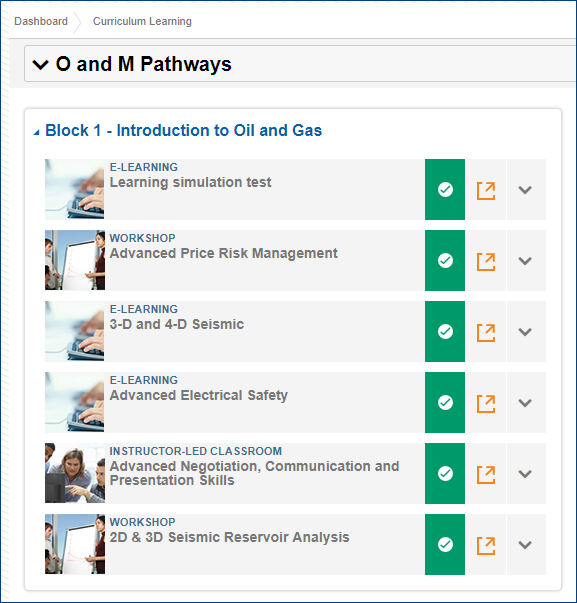
Task: Launch 2D & 3D Seismic Reservoir Analysis icon
Action: click(486, 546)
